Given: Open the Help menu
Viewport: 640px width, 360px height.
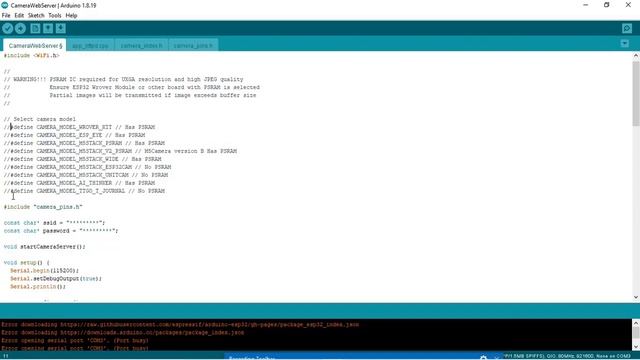Looking at the screenshot, I should point(71,16).
